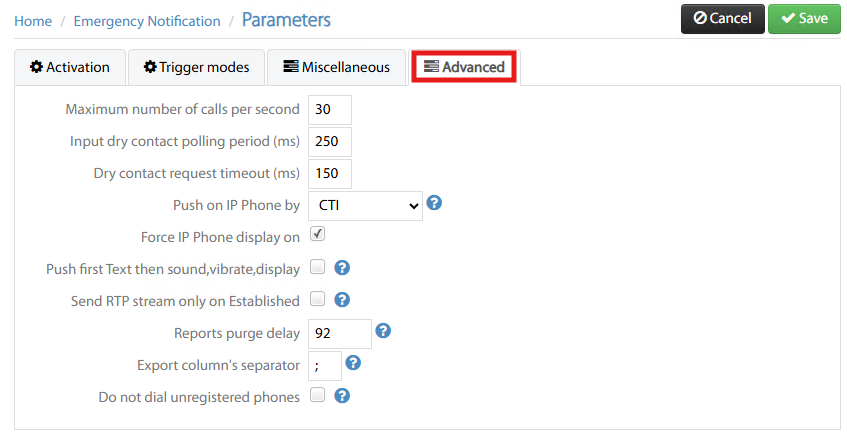Screen dimensions: 847x435
Task: Click help icon next to Push on IP Phone
Action: (434, 203)
